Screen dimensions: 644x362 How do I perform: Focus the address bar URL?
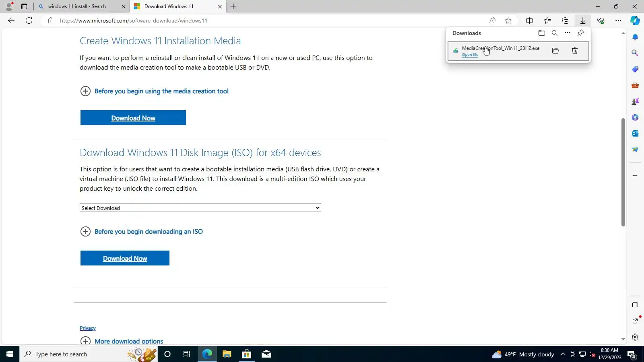point(134,21)
